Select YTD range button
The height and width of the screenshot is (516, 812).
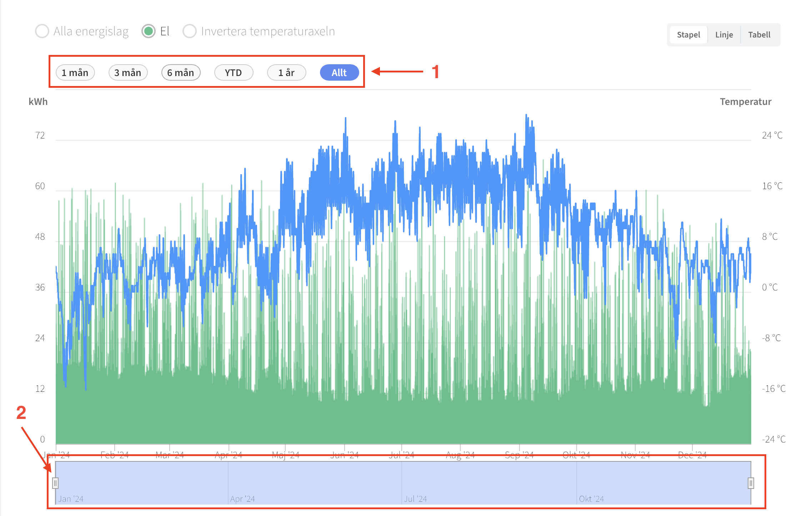(234, 73)
